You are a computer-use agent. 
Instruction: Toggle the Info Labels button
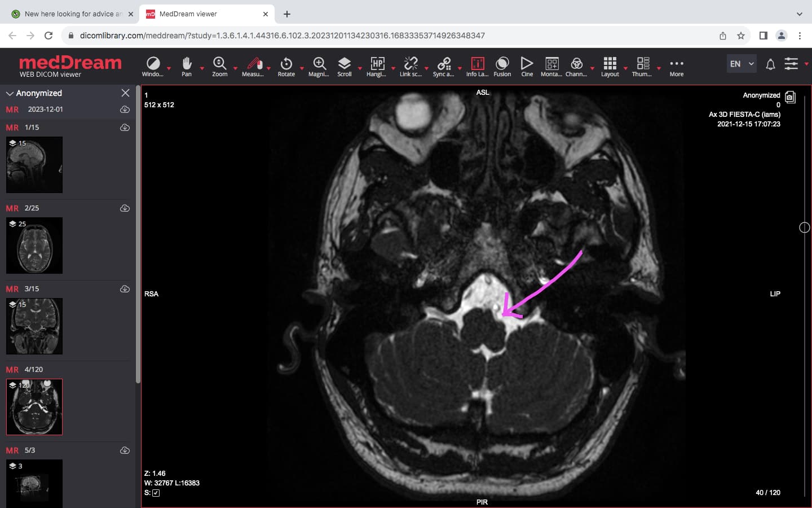pyautogui.click(x=477, y=66)
